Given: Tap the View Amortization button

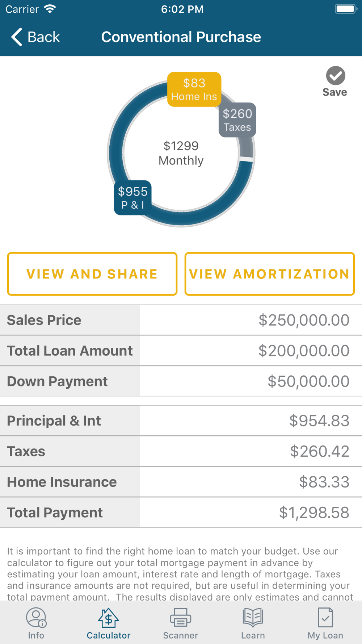Looking at the screenshot, I should pyautogui.click(x=270, y=274).
